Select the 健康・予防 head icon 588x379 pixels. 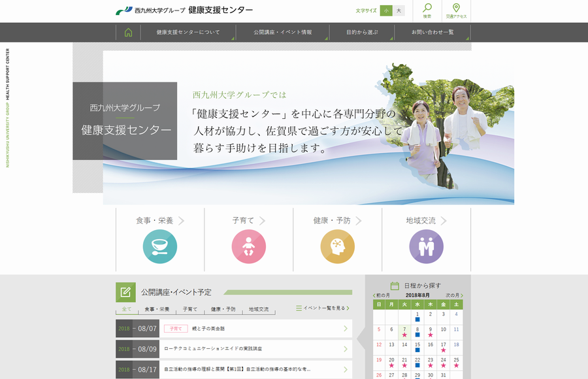click(338, 246)
